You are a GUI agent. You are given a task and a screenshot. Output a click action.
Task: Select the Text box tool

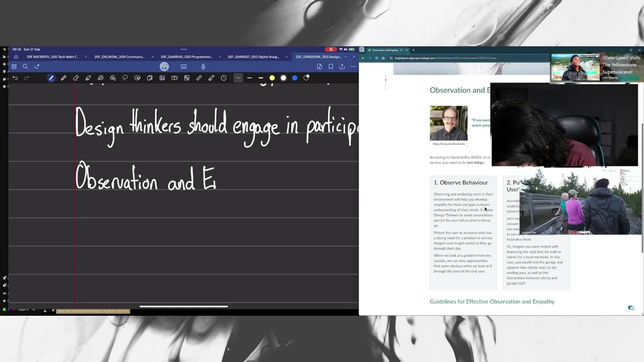click(x=175, y=78)
